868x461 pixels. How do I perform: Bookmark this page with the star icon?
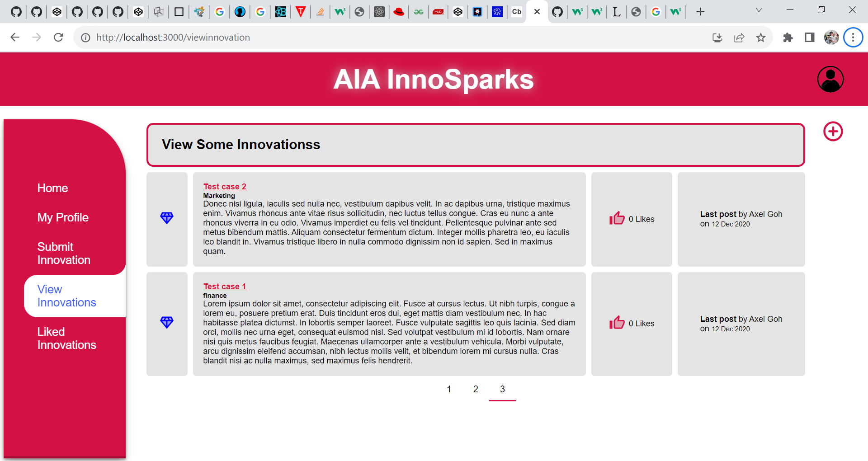[761, 38]
